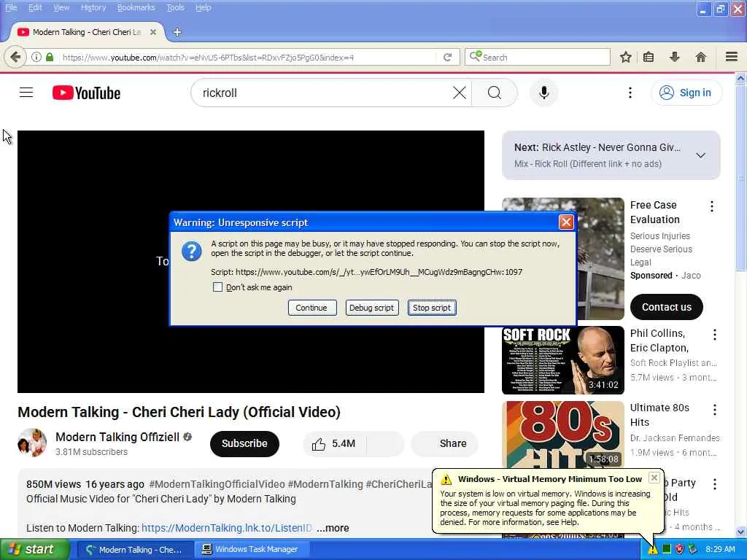The image size is (747, 560).
Task: Click green Task Manager CPU tray icon
Action: (x=667, y=549)
